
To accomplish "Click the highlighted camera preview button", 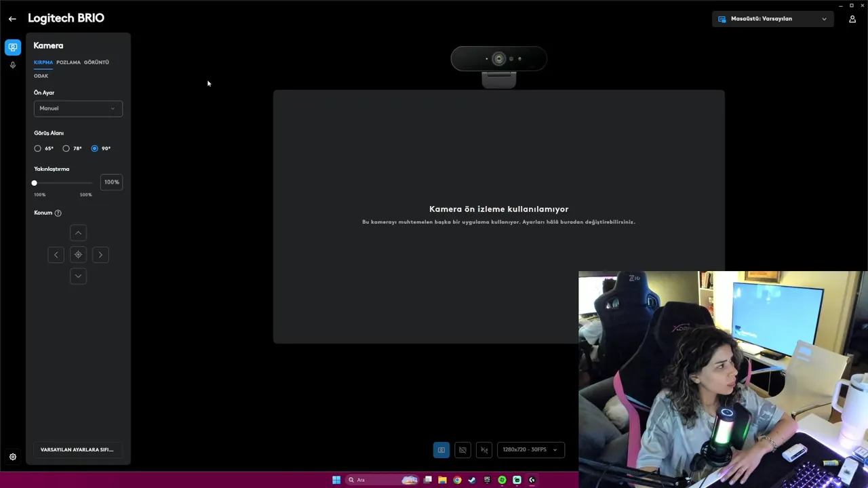I will [441, 450].
